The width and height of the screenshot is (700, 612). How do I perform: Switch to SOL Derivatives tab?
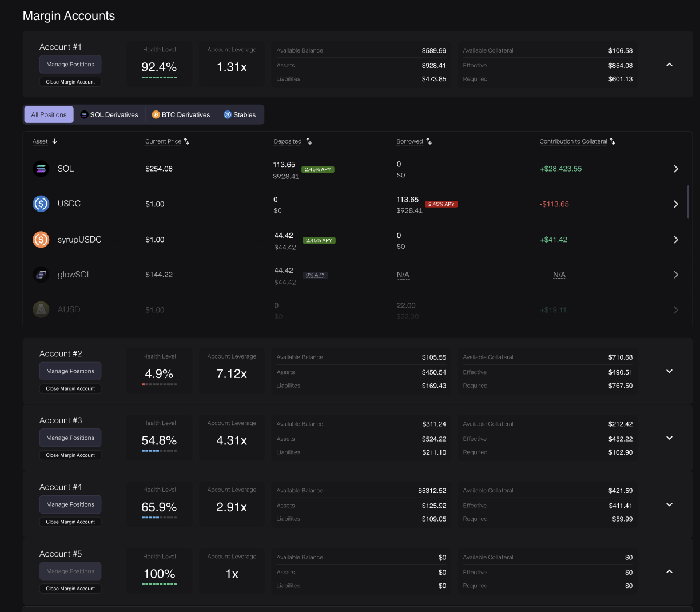tap(109, 115)
